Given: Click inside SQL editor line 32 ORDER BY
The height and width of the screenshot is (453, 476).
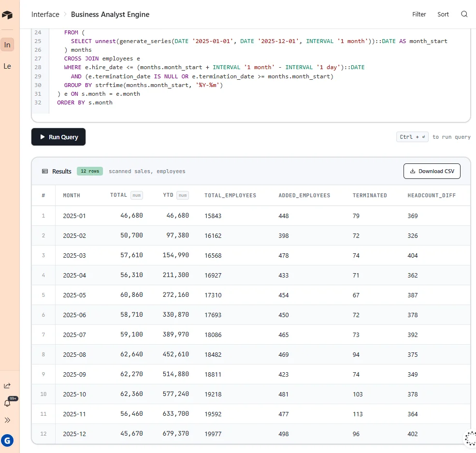Looking at the screenshot, I should click(x=85, y=102).
